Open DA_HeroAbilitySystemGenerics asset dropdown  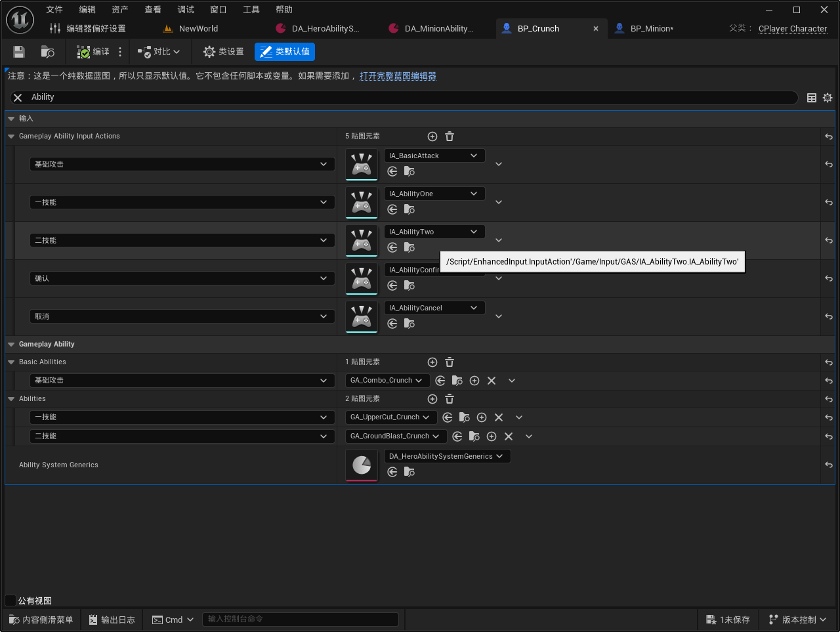(447, 456)
